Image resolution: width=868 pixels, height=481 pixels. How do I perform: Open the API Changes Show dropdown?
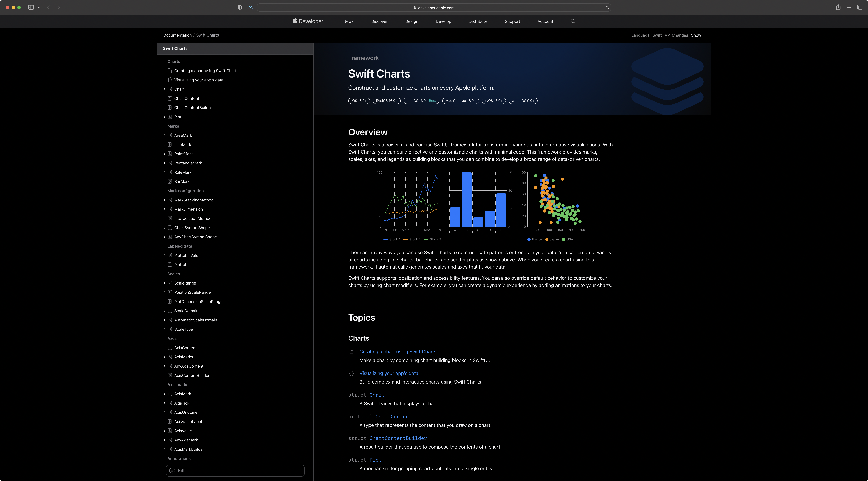pyautogui.click(x=697, y=35)
